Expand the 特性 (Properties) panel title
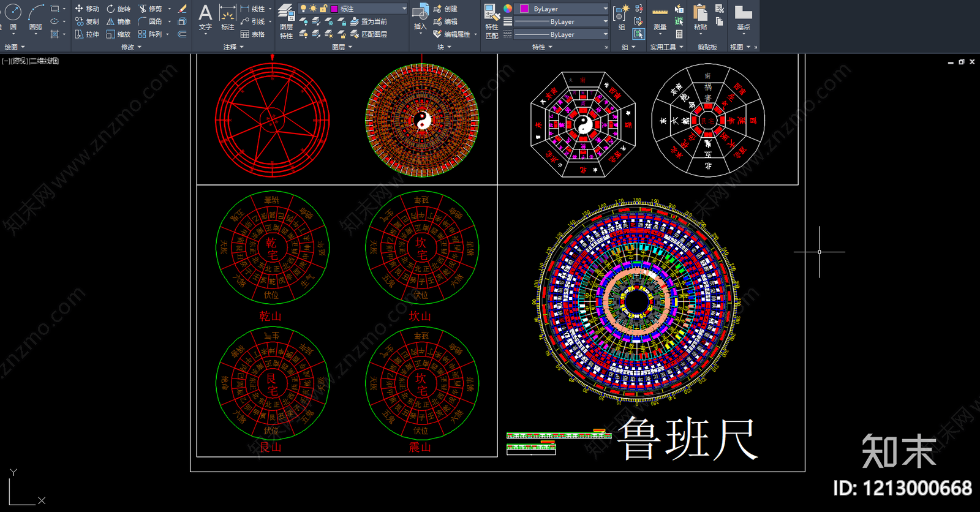This screenshot has width=980, height=512. coord(542,47)
